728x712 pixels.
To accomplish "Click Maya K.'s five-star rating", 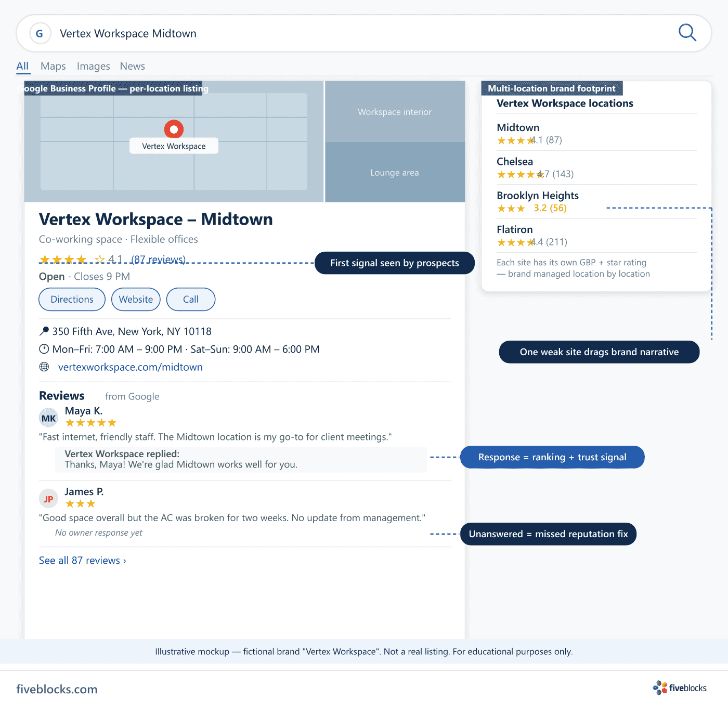I will click(x=91, y=423).
